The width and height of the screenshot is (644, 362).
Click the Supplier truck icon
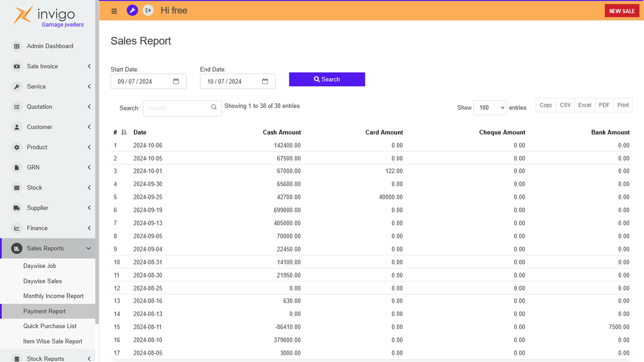pos(17,208)
